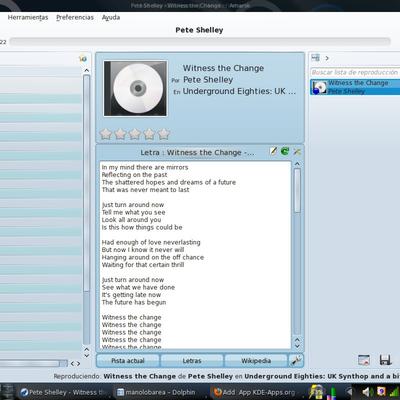Open the Preferencias menu
The image size is (400, 400).
tap(75, 17)
